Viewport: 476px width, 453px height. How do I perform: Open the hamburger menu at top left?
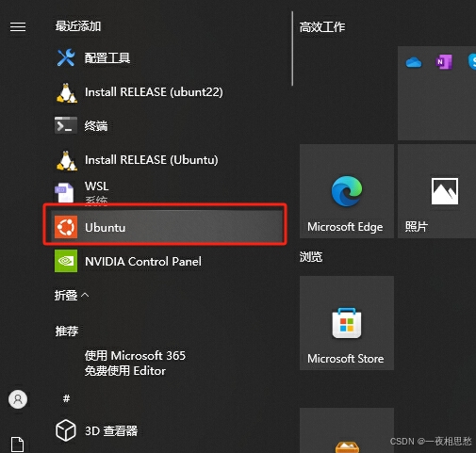[18, 26]
